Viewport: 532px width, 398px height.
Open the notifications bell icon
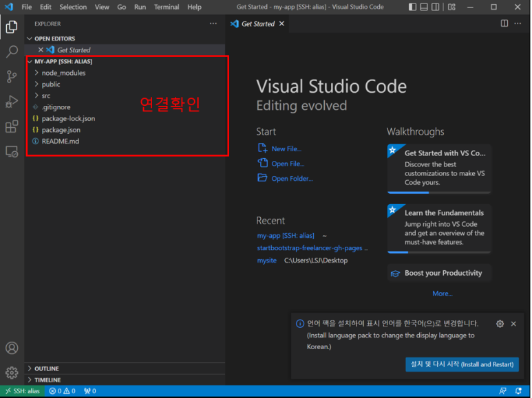click(518, 391)
